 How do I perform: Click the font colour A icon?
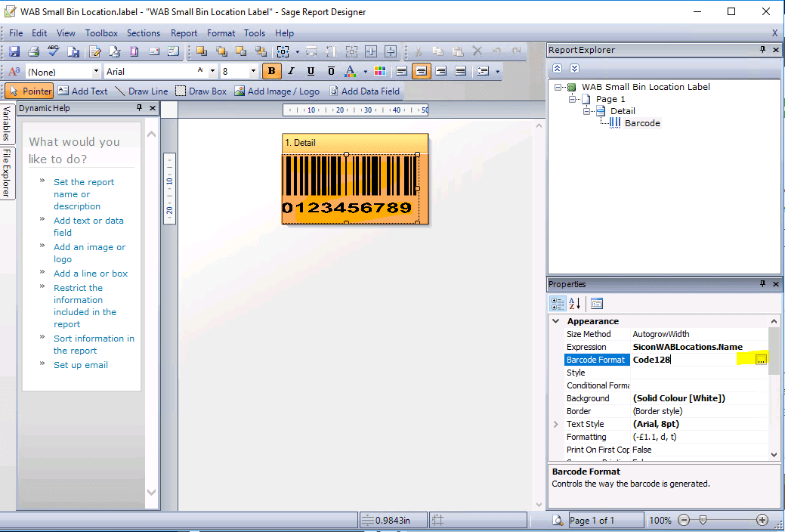point(351,71)
